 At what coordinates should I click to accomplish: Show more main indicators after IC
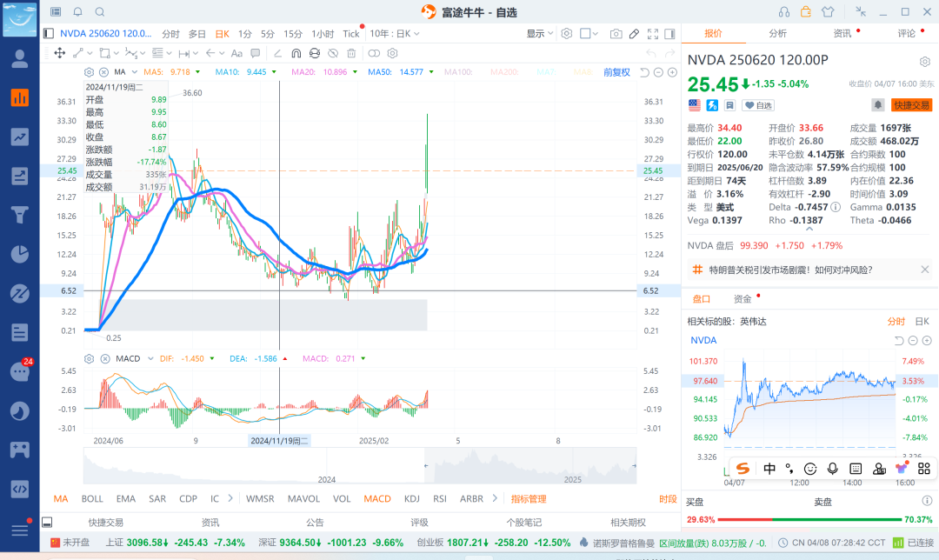coord(230,498)
